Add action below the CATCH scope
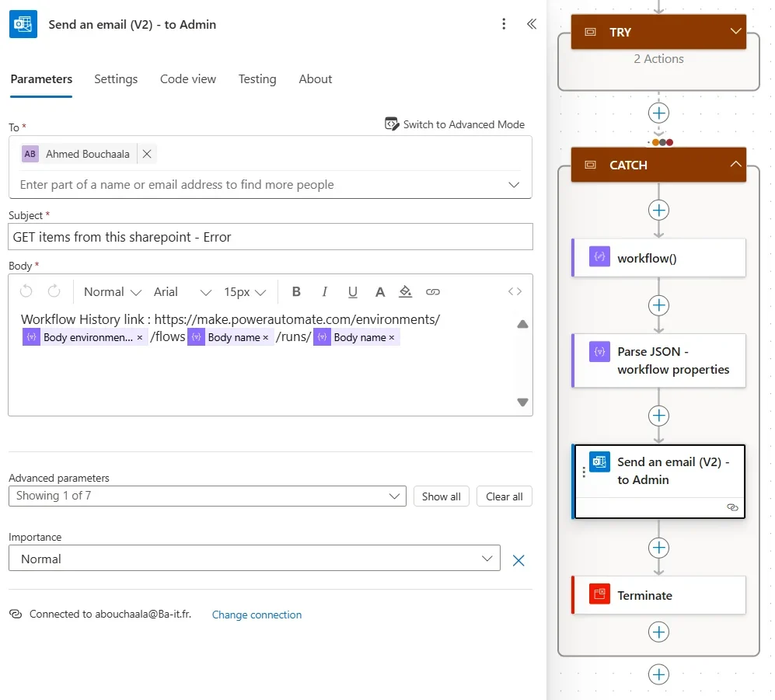Image resolution: width=775 pixels, height=700 pixels. tap(658, 675)
